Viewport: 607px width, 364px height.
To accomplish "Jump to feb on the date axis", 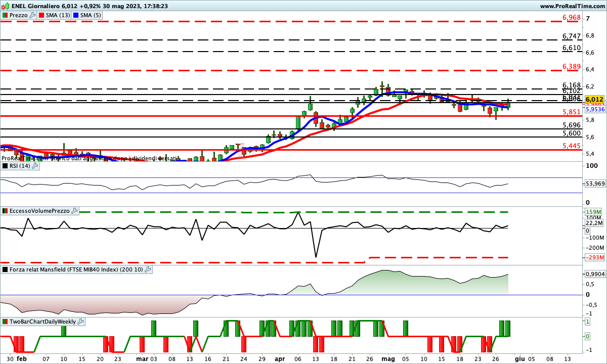I will click(x=22, y=358).
